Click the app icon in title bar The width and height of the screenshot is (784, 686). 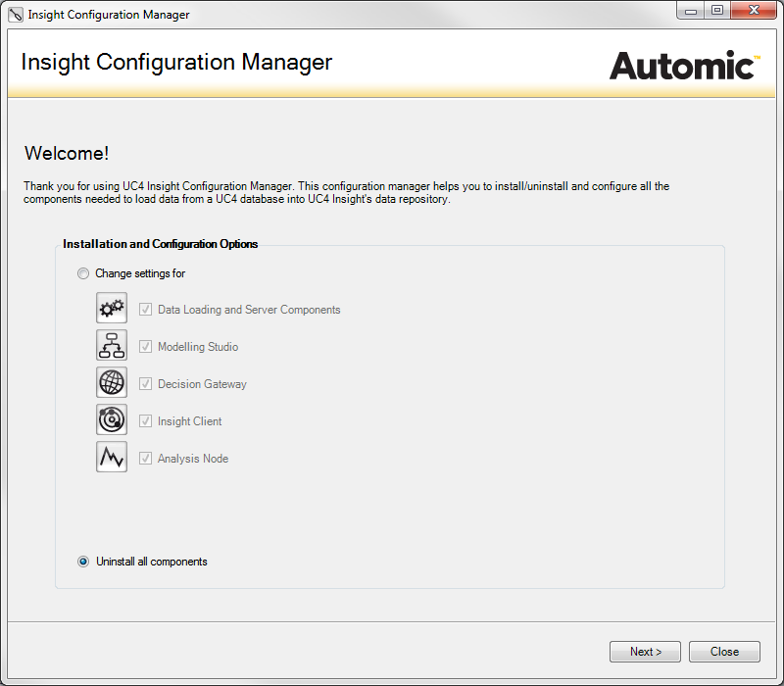click(x=16, y=15)
